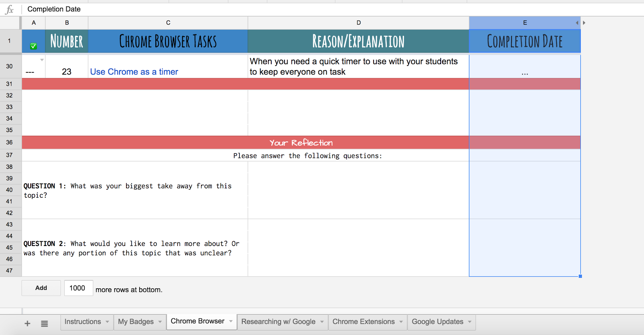This screenshot has height=335, width=644.
Task: Click the Add Sheet plus icon
Action: [27, 323]
